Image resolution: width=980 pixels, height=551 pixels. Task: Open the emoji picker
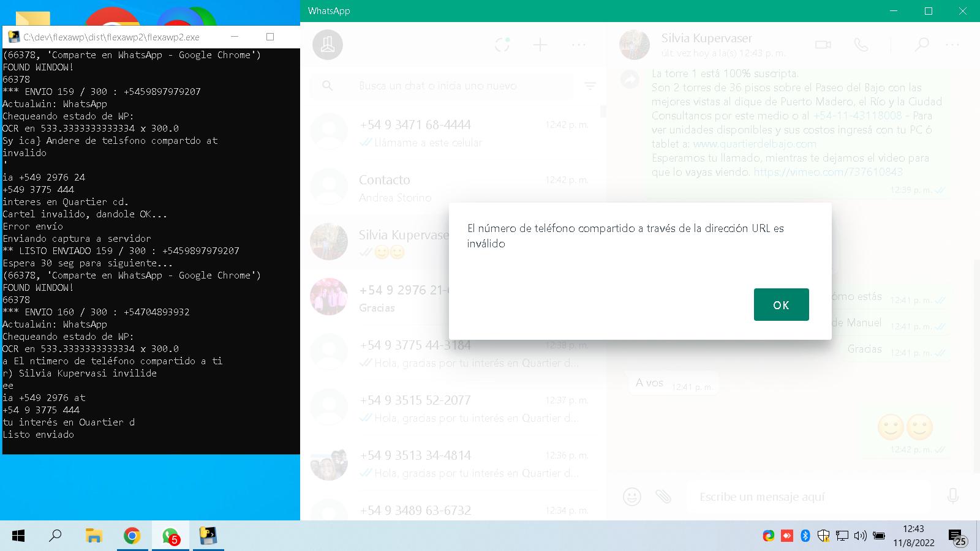point(631,496)
